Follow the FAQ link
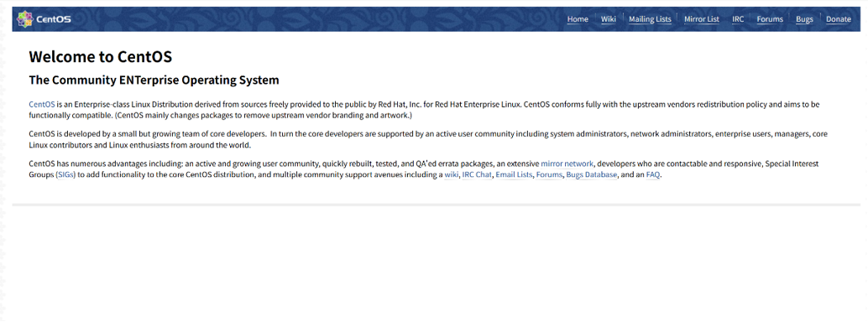This screenshot has height=327, width=868. [653, 175]
